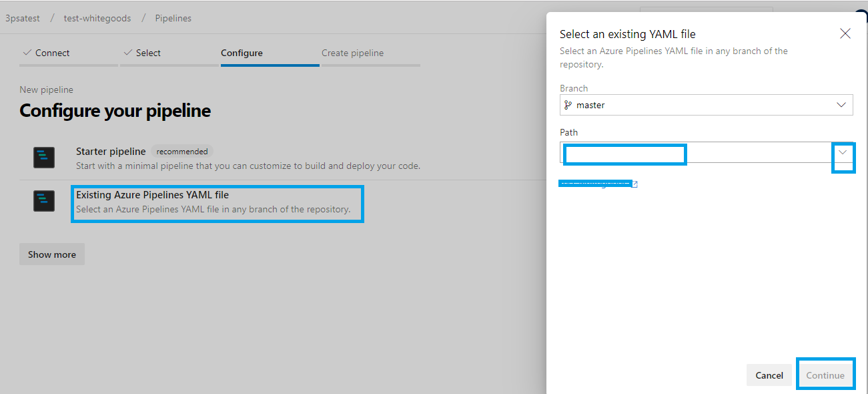Open the Pipelines breadcrumb link
Screen dimensions: 868x394
pos(173,18)
